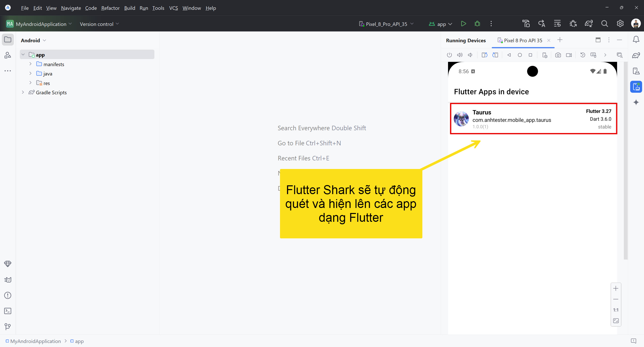Click the emulator Snapshots restore icon
The height and width of the screenshot is (347, 644).
[583, 55]
